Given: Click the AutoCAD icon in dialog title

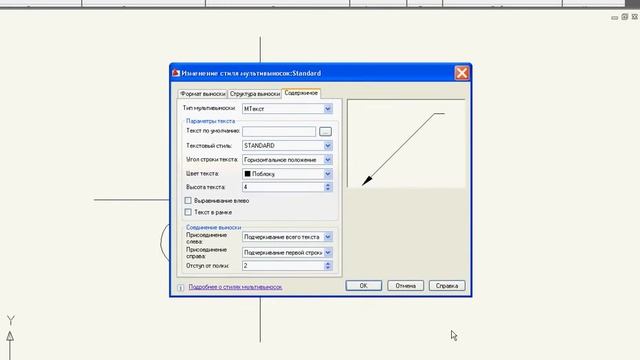Looking at the screenshot, I should point(176,73).
